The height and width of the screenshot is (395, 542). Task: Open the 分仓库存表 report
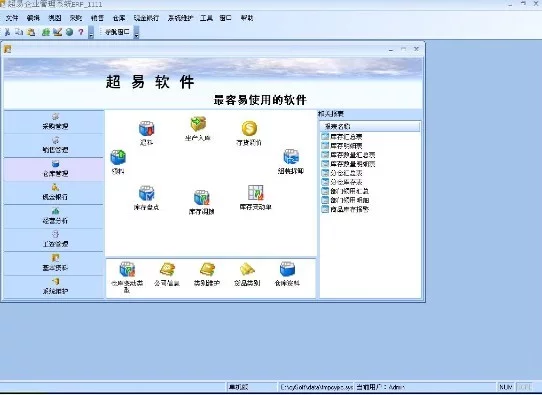click(346, 182)
